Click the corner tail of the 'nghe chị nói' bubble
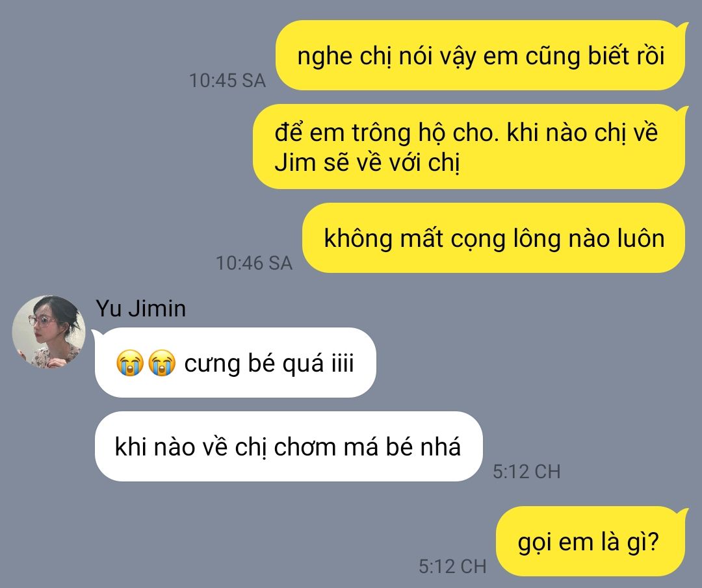This screenshot has width=702, height=588. (682, 27)
